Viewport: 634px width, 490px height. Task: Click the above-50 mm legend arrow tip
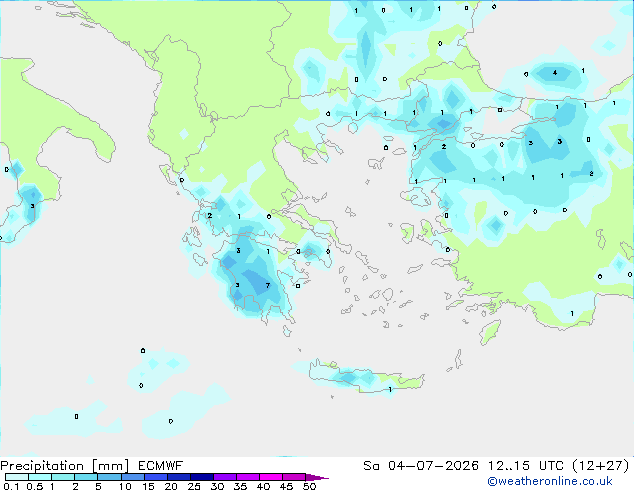click(x=317, y=477)
